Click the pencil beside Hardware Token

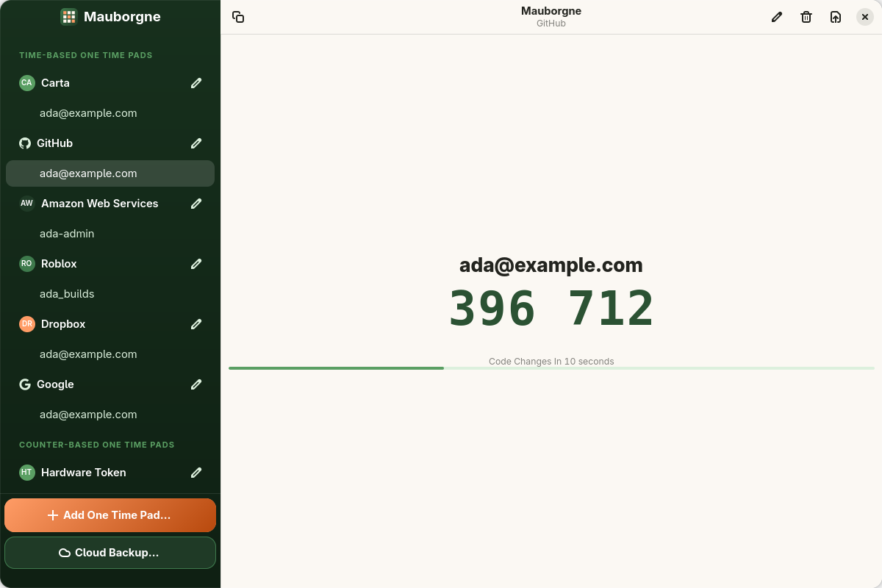[x=196, y=473]
